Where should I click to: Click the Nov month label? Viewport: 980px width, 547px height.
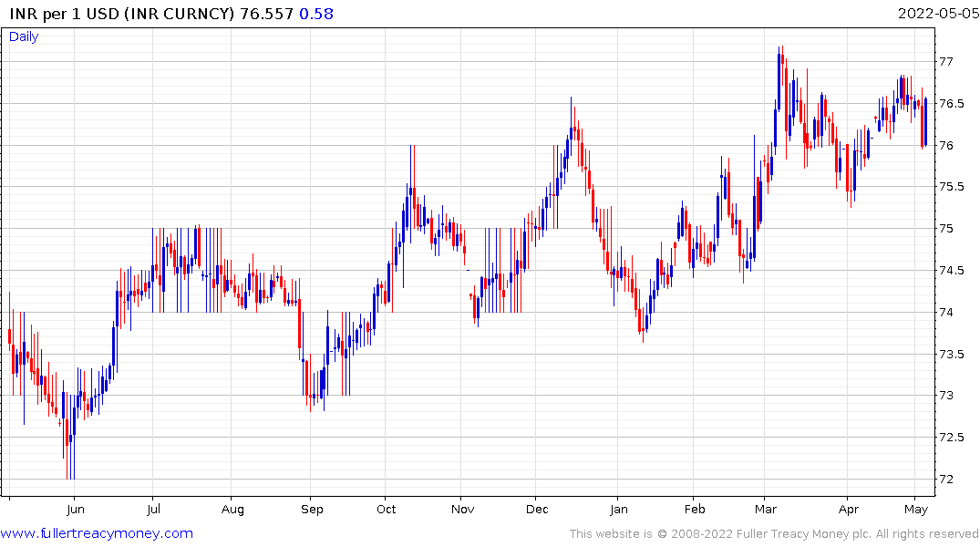(462, 510)
